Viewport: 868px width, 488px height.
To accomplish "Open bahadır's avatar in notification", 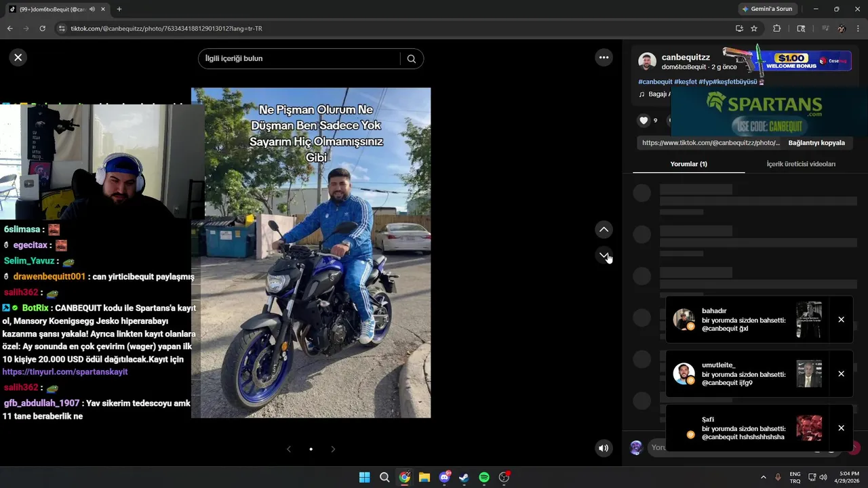I will [684, 319].
